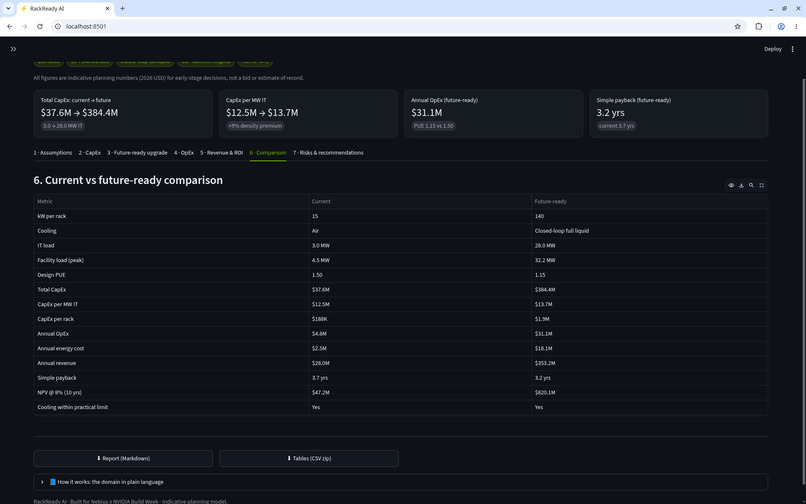Select the 6 · Comparison tab
806x504 pixels.
tap(268, 153)
